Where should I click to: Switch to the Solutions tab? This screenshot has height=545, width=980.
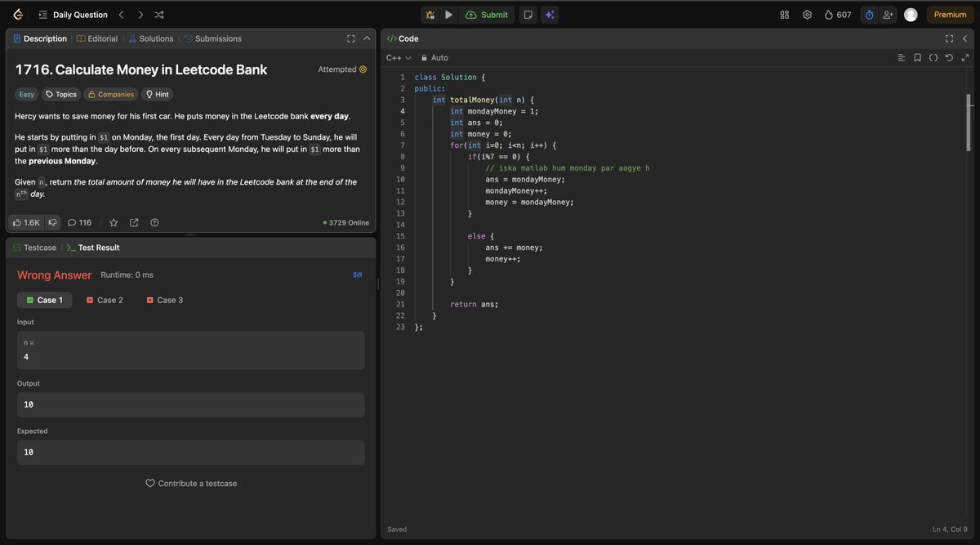tap(150, 38)
